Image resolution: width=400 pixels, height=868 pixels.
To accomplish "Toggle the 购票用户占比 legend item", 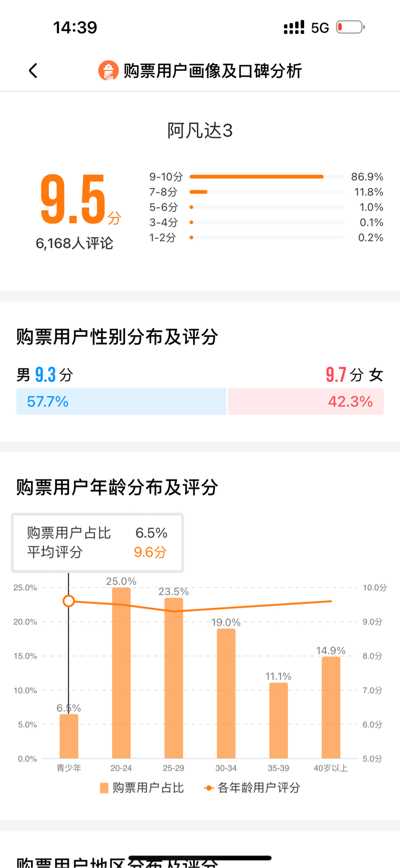I will [x=142, y=788].
